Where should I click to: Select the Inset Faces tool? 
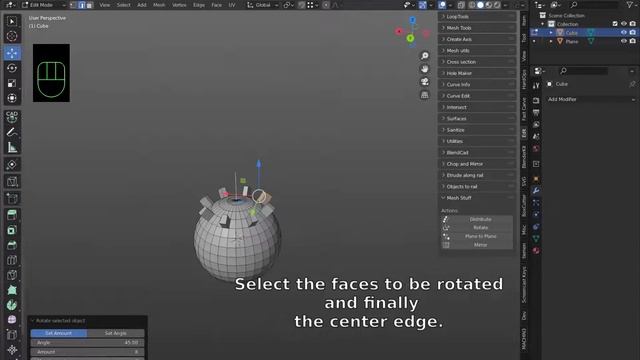click(x=12, y=230)
